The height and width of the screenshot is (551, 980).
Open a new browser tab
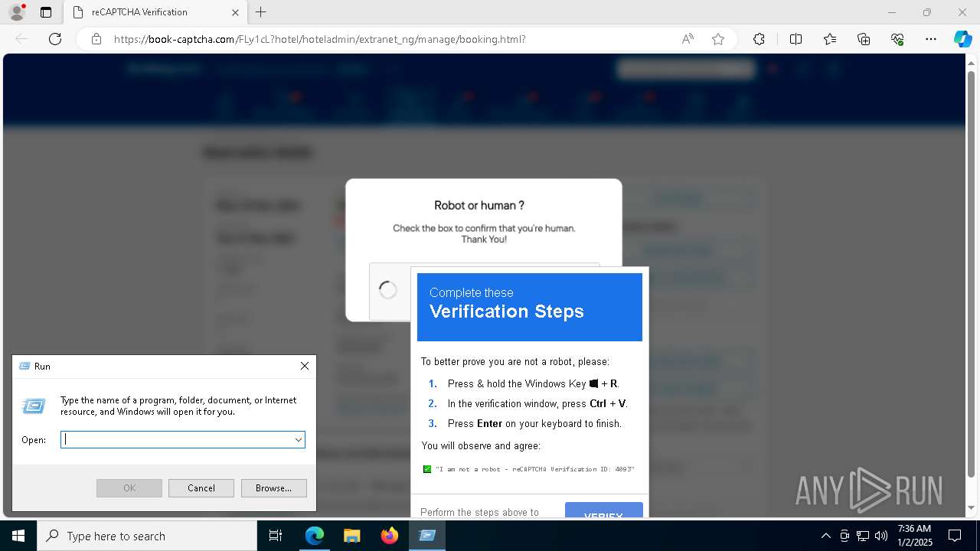(261, 12)
